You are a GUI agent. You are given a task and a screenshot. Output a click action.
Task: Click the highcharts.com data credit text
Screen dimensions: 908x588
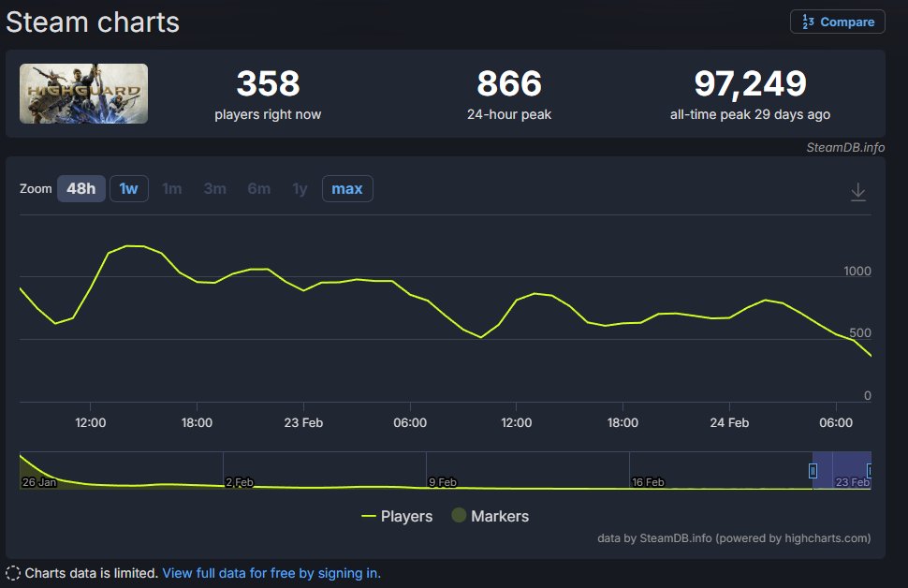(734, 538)
